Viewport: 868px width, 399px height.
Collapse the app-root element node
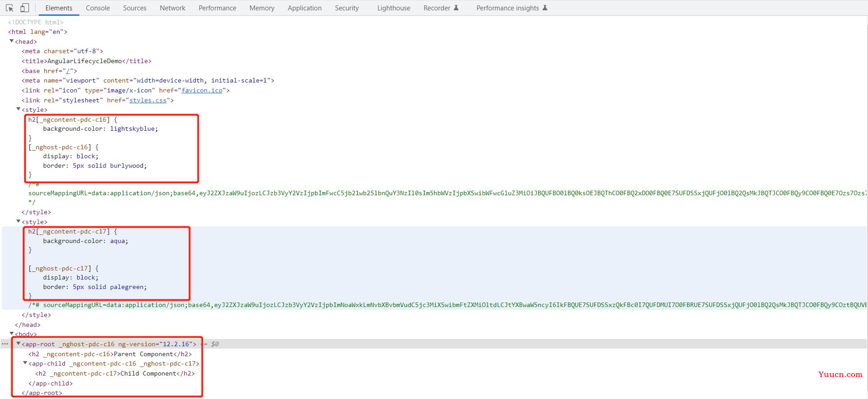point(18,344)
